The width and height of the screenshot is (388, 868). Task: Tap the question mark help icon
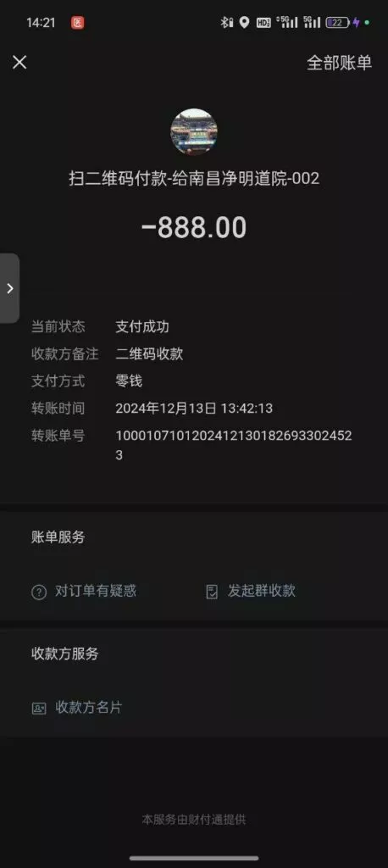tap(39, 592)
